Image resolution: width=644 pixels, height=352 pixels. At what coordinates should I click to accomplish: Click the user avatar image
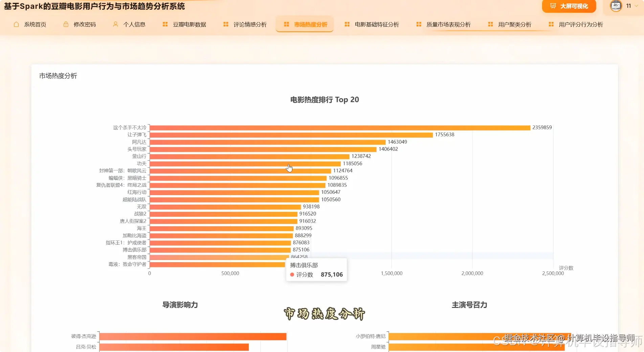click(616, 6)
